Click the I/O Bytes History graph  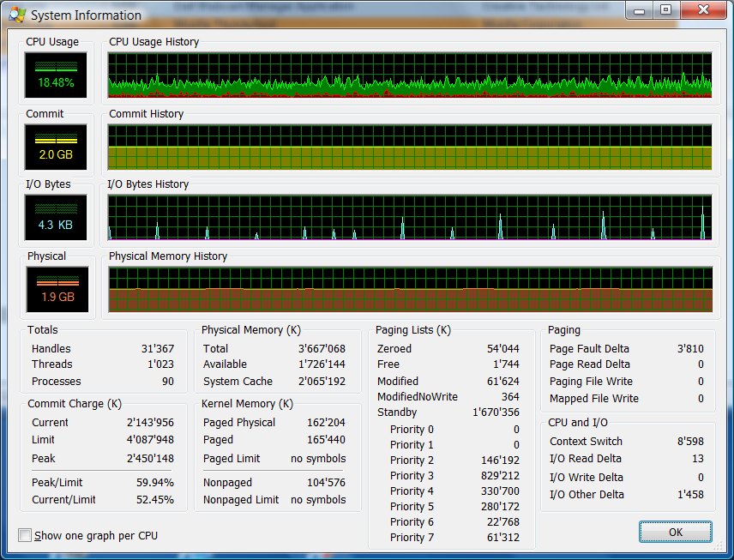point(410,218)
